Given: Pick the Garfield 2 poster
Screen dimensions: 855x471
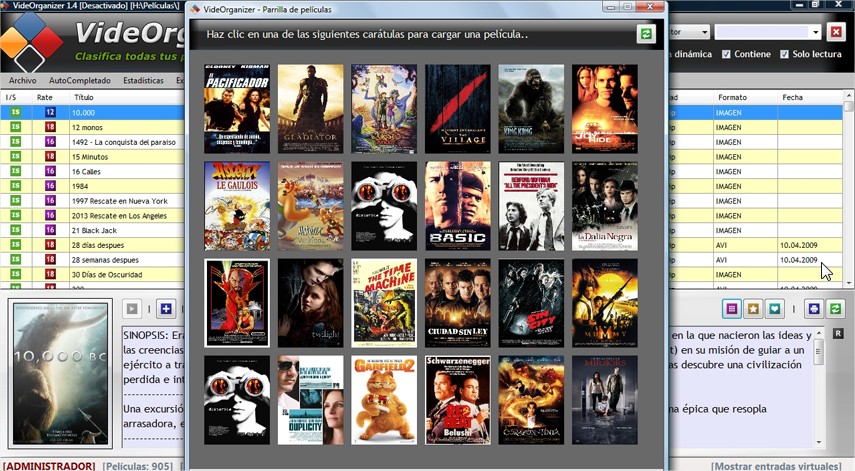Looking at the screenshot, I should [x=384, y=400].
